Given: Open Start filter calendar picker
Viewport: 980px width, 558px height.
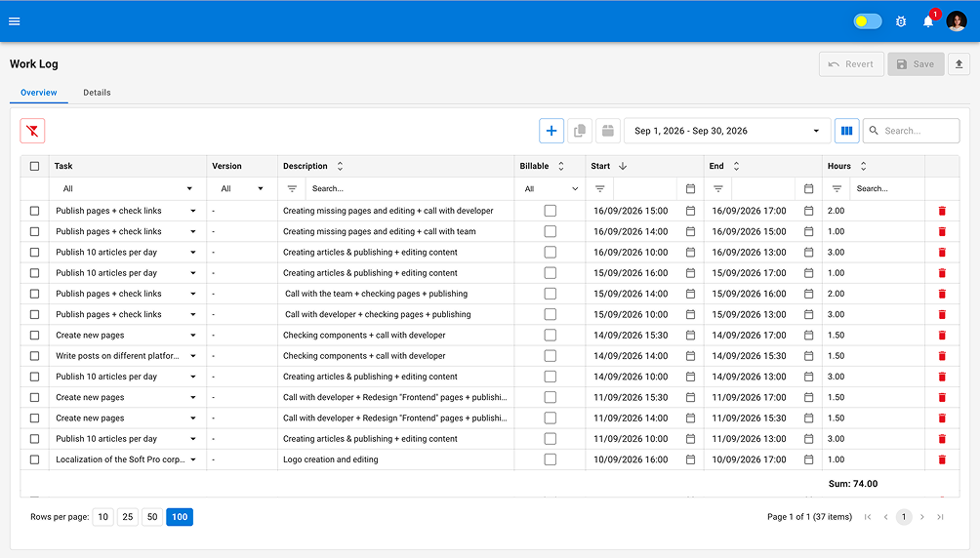Looking at the screenshot, I should pos(690,188).
